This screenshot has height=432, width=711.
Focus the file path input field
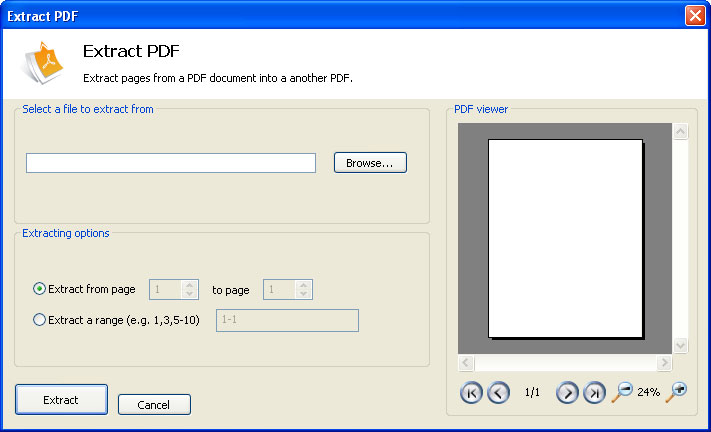(171, 163)
